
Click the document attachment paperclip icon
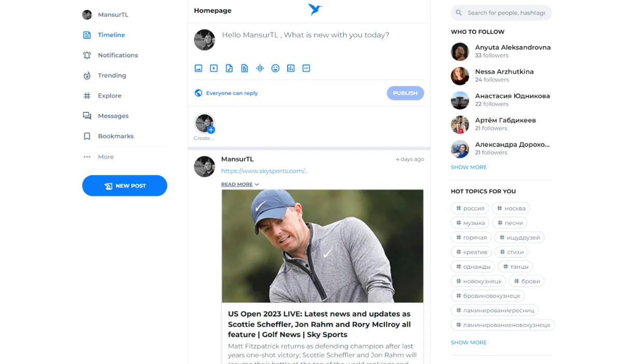click(245, 68)
